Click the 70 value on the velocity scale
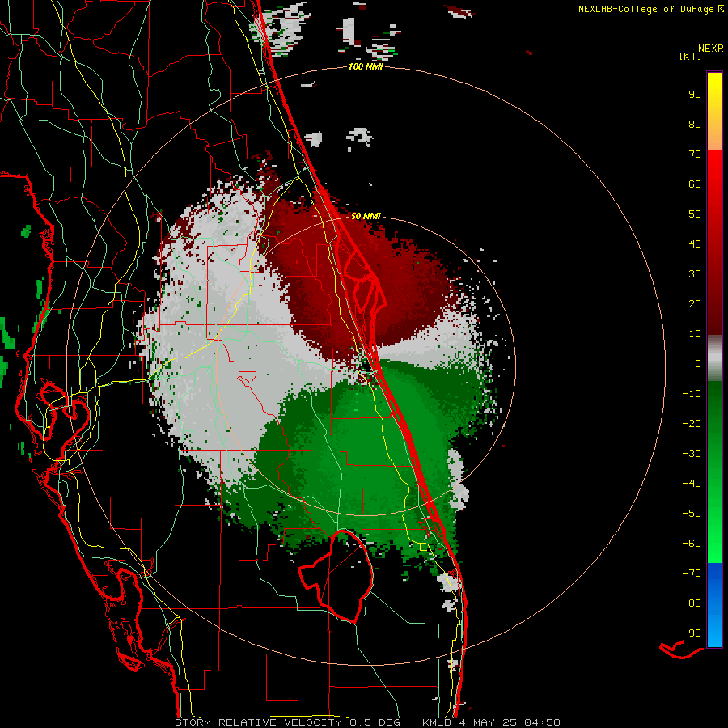 695,154
